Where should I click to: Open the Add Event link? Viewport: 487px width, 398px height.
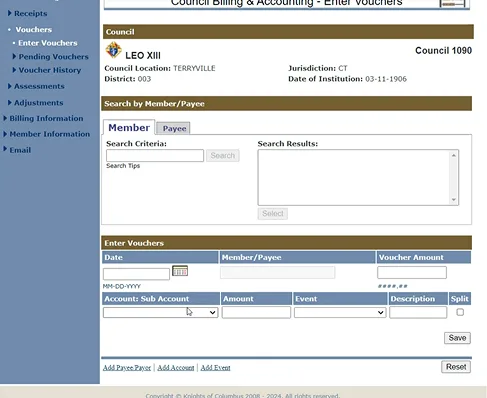[x=215, y=367]
